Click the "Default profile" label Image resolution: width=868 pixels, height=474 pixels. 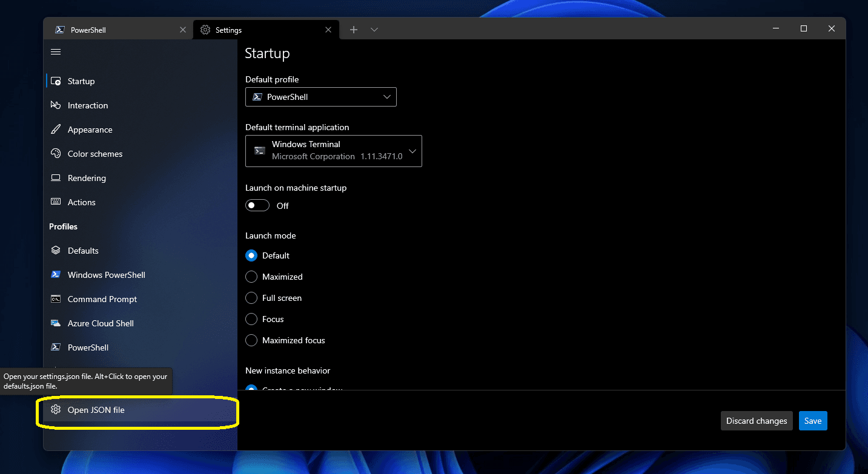(272, 79)
